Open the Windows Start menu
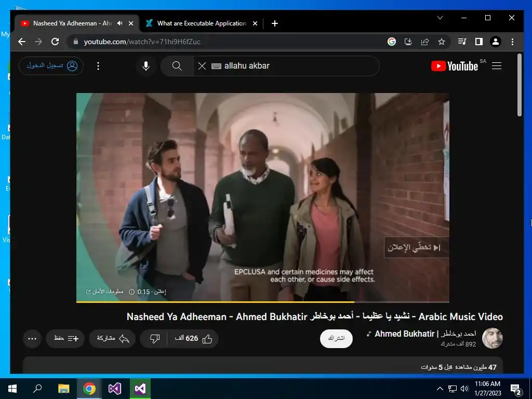 click(x=12, y=389)
